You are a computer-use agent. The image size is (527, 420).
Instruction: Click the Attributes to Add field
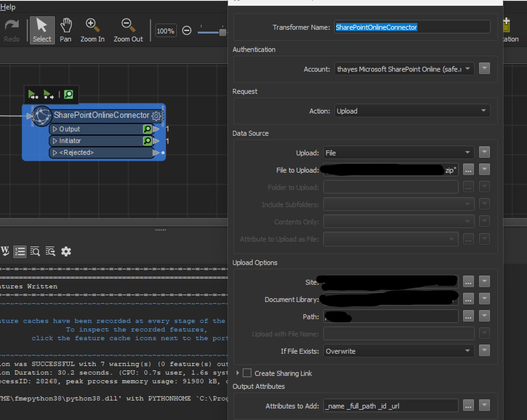click(391, 406)
